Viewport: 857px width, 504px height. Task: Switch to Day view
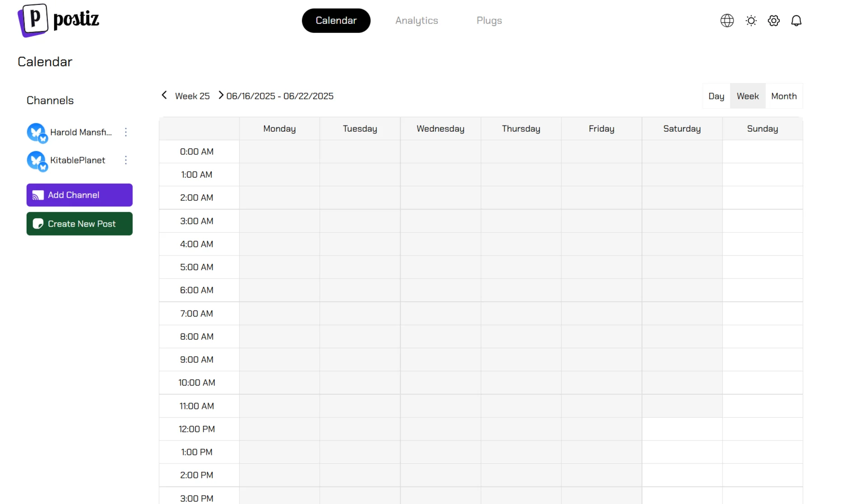[x=716, y=96]
